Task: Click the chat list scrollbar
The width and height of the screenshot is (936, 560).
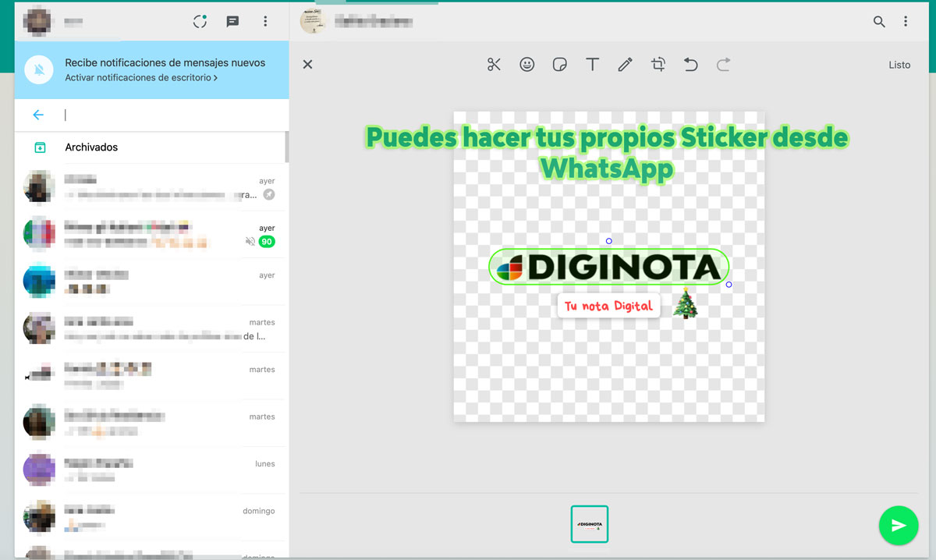Action: click(287, 147)
